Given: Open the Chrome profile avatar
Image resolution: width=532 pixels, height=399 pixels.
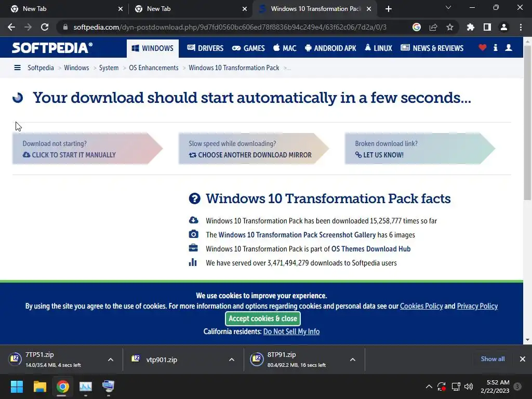Looking at the screenshot, I should pos(504,27).
